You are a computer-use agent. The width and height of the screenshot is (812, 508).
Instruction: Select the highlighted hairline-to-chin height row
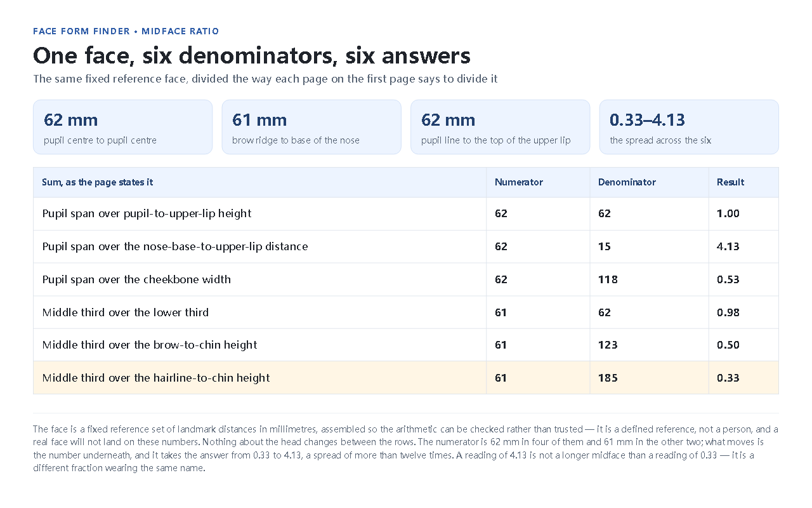pyautogui.click(x=406, y=378)
